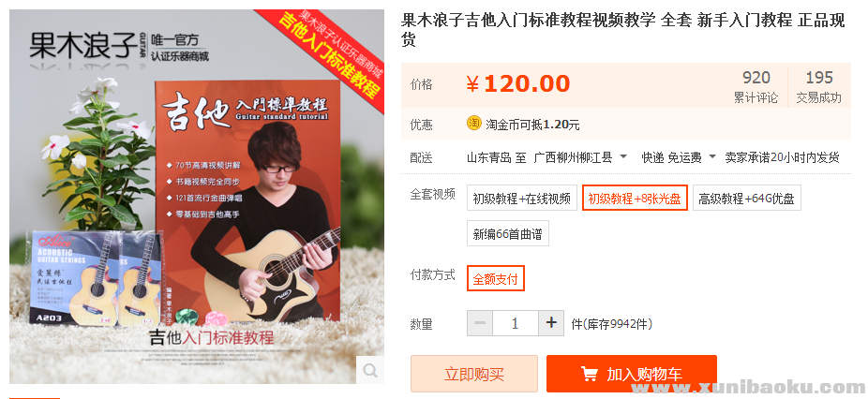
Task: Click the 加入购物车 button
Action: [632, 374]
